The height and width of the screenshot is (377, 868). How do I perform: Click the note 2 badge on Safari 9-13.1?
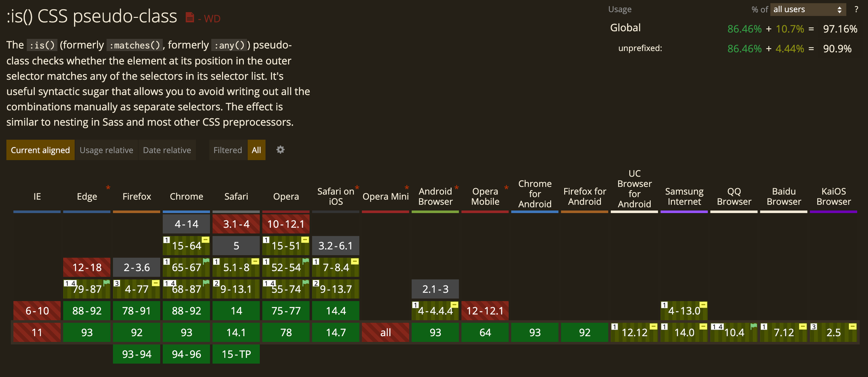[x=216, y=283]
